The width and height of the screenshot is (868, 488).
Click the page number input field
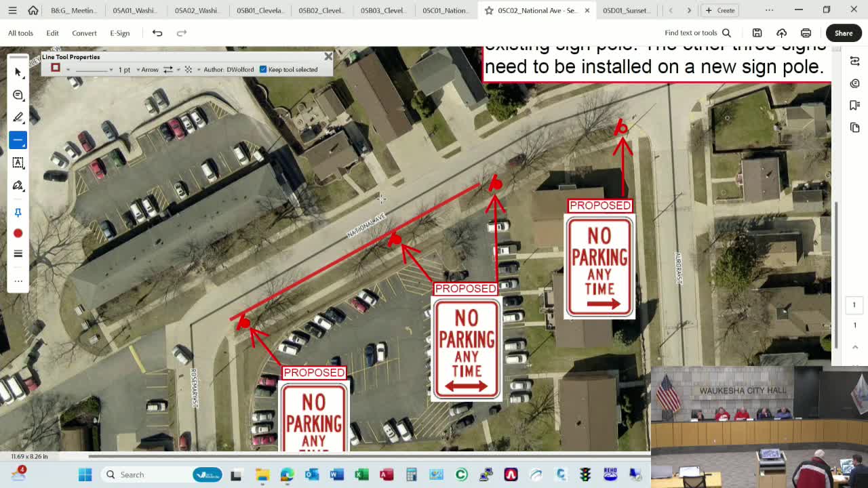854,305
